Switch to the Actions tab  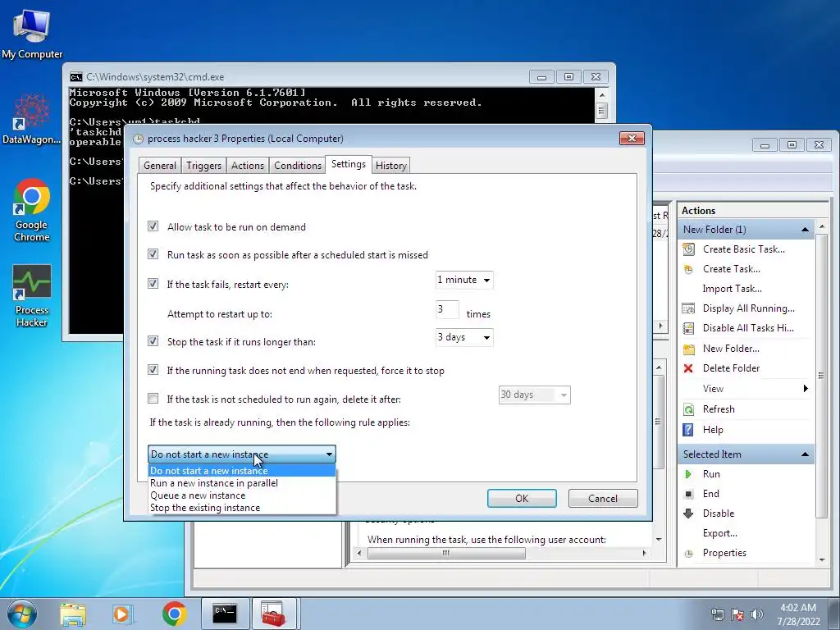(x=248, y=166)
